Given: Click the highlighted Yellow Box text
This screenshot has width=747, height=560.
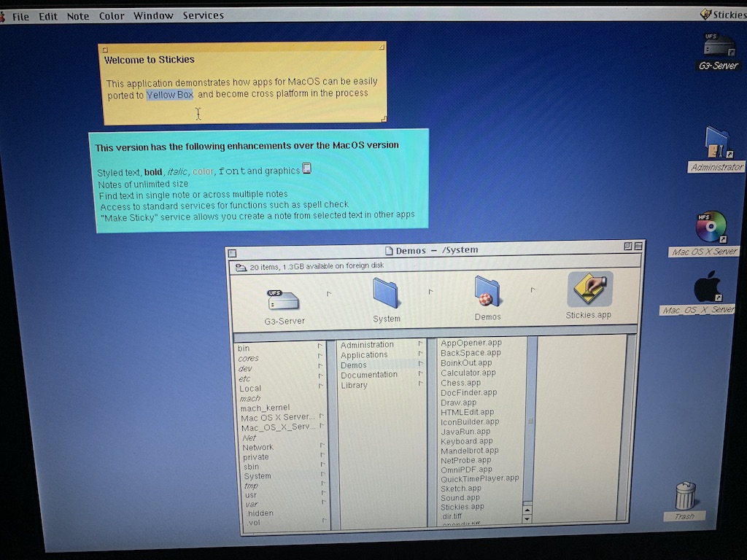Looking at the screenshot, I should 169,94.
